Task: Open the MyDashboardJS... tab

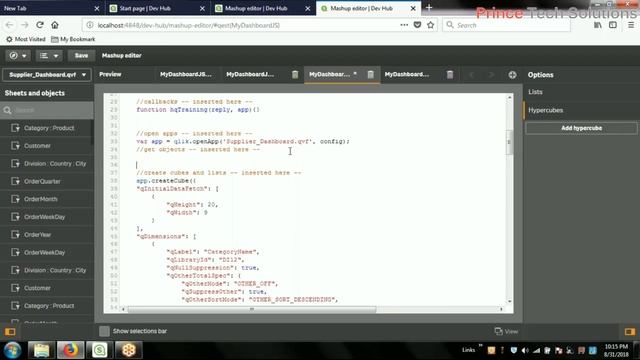Action: [x=186, y=74]
